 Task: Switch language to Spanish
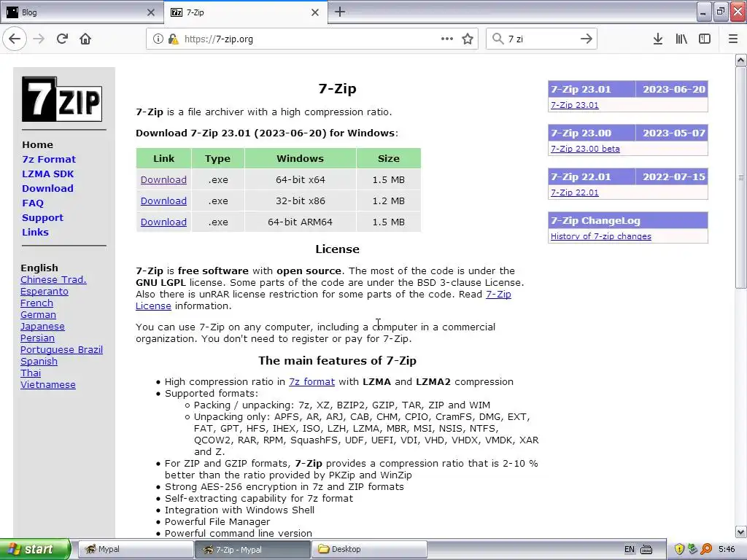click(x=39, y=362)
